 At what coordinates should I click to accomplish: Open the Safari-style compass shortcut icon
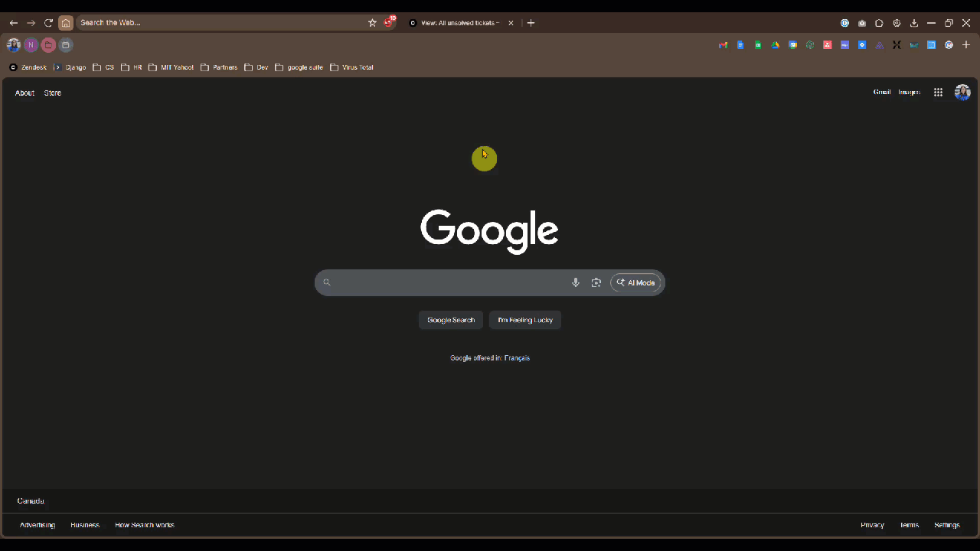949,45
